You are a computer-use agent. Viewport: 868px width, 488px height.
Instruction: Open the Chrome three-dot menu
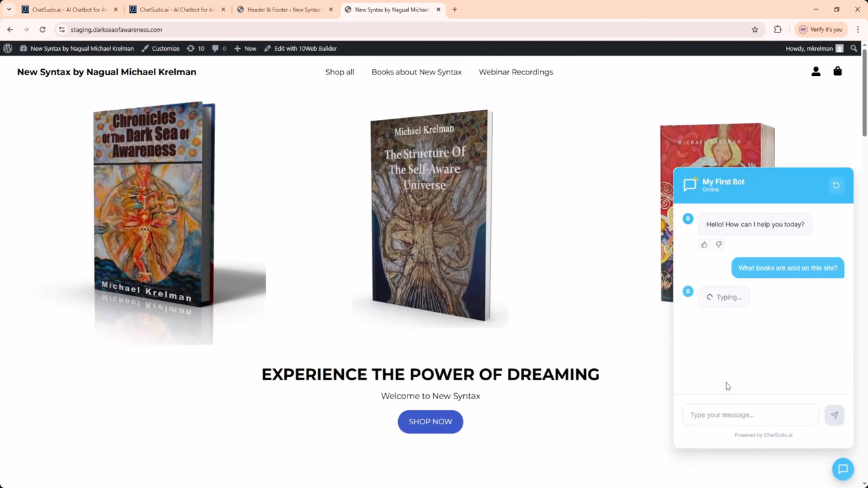tap(858, 29)
